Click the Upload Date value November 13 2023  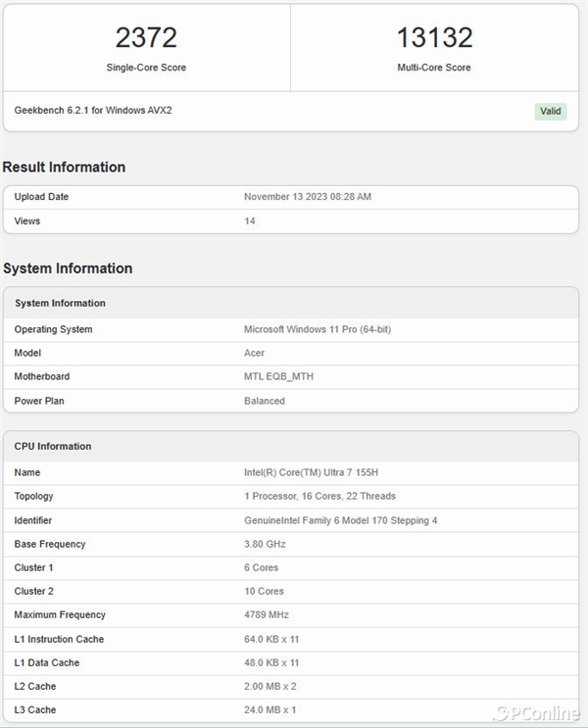(307, 197)
